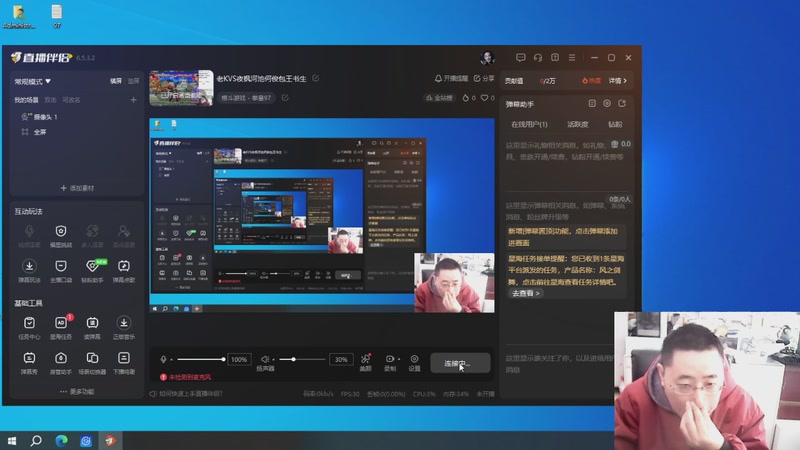Click 添加素材 to add a source
This screenshot has width=800, height=450.
(x=77, y=188)
